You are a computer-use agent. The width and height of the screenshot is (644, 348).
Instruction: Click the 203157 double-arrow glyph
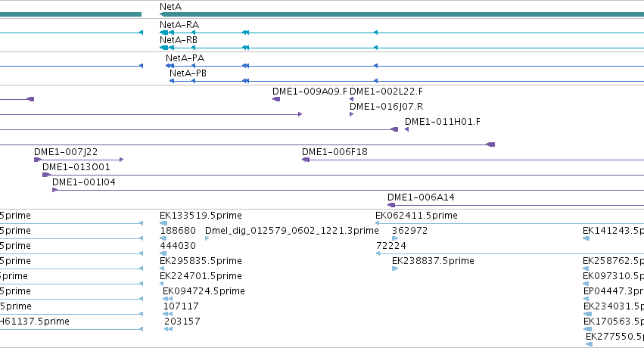(x=169, y=329)
